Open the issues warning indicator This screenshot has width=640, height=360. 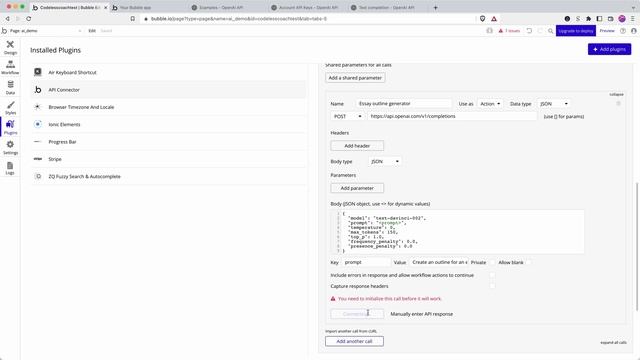pyautogui.click(x=509, y=31)
